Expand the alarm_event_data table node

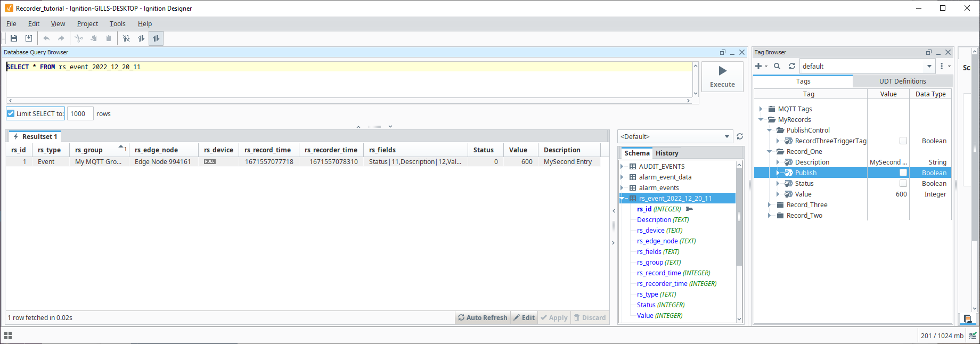point(622,177)
